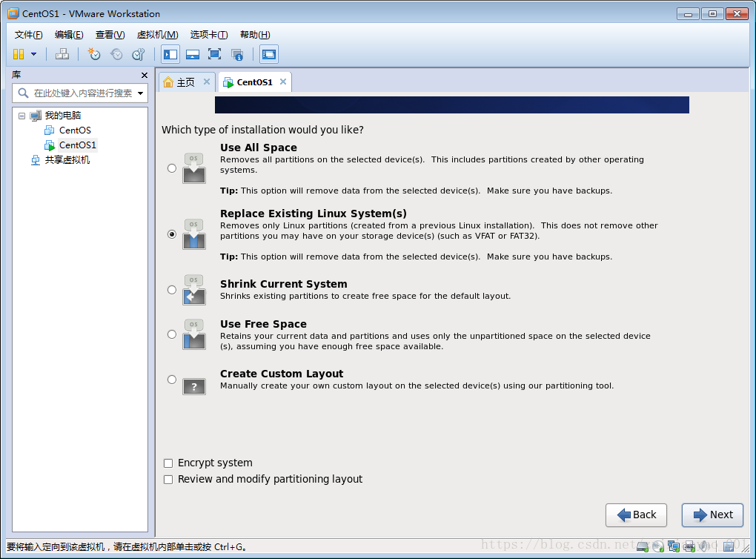The image size is (756, 559).
Task: Collapse the 我的电脑 tree node
Action: [x=21, y=116]
